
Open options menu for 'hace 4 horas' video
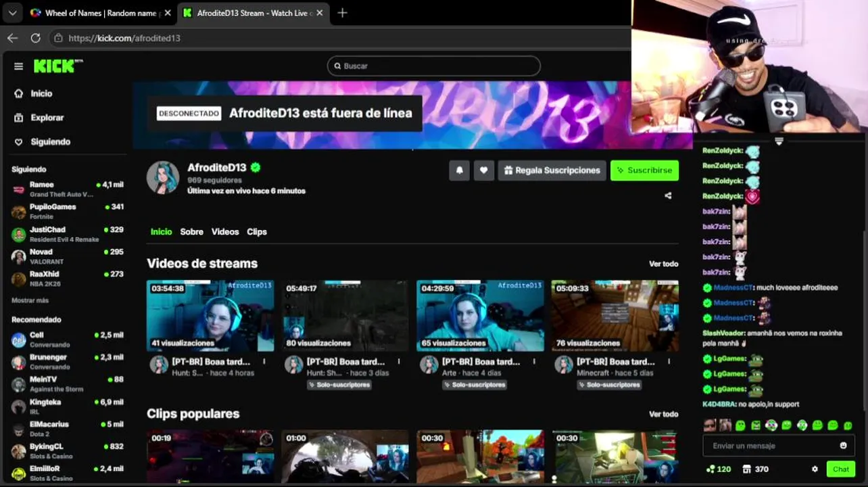(x=264, y=362)
